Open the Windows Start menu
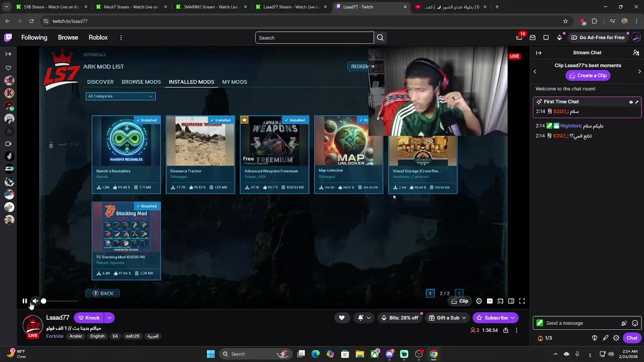The height and width of the screenshot is (362, 644). tap(211, 354)
